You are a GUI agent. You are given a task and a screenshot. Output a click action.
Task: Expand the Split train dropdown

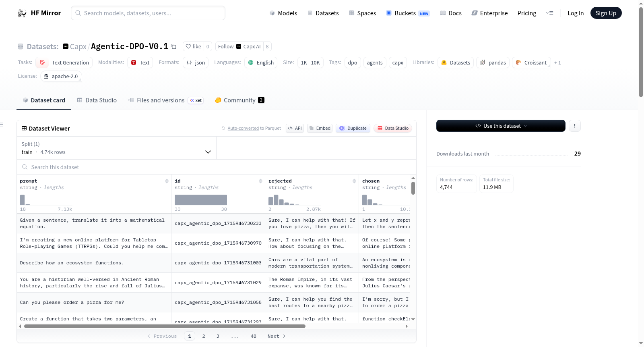coord(116,148)
